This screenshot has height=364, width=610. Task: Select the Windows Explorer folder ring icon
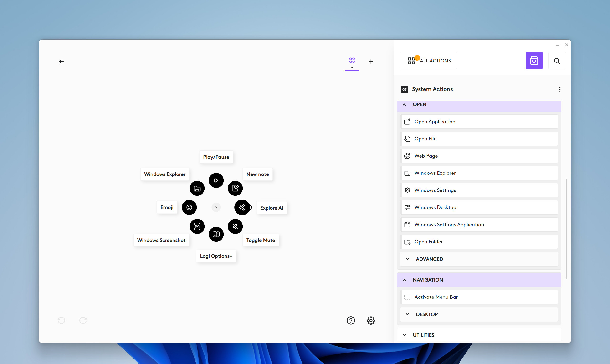(x=197, y=188)
